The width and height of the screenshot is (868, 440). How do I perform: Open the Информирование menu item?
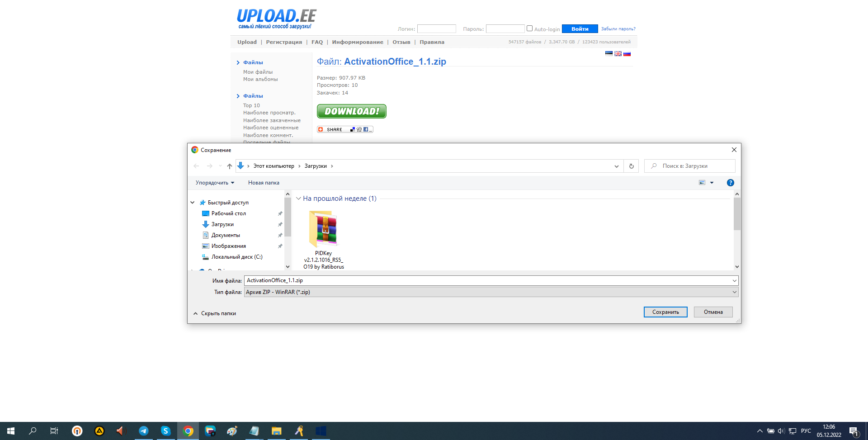358,42
